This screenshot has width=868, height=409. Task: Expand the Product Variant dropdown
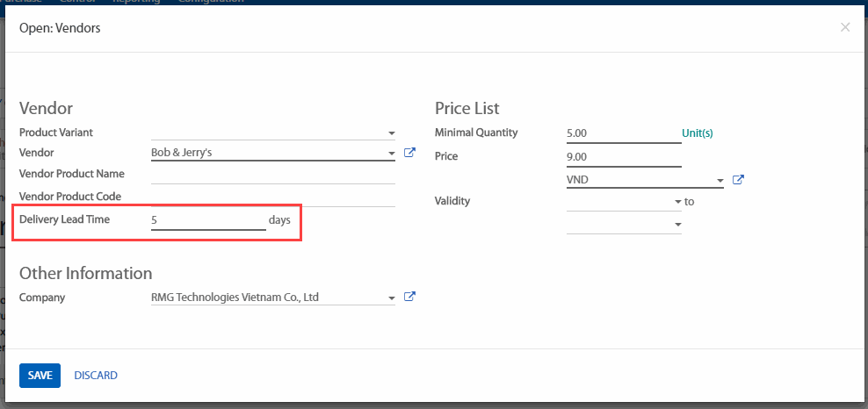click(391, 133)
